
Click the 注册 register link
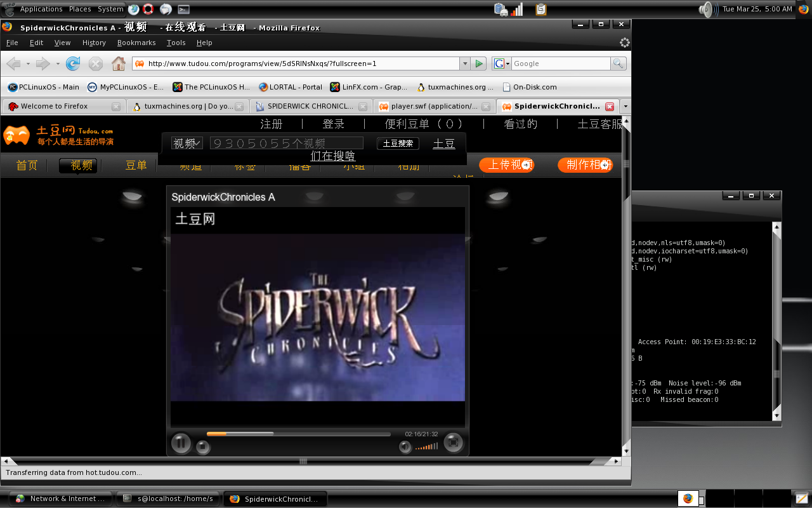[x=272, y=124]
